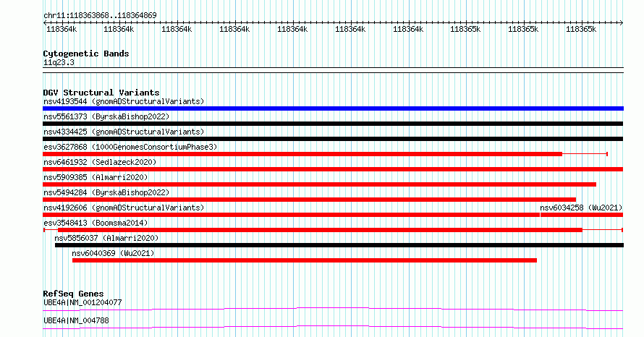Image resolution: width=644 pixels, height=337 pixels.
Task: Click the black bar of nsv4334425
Action: tap(333, 139)
